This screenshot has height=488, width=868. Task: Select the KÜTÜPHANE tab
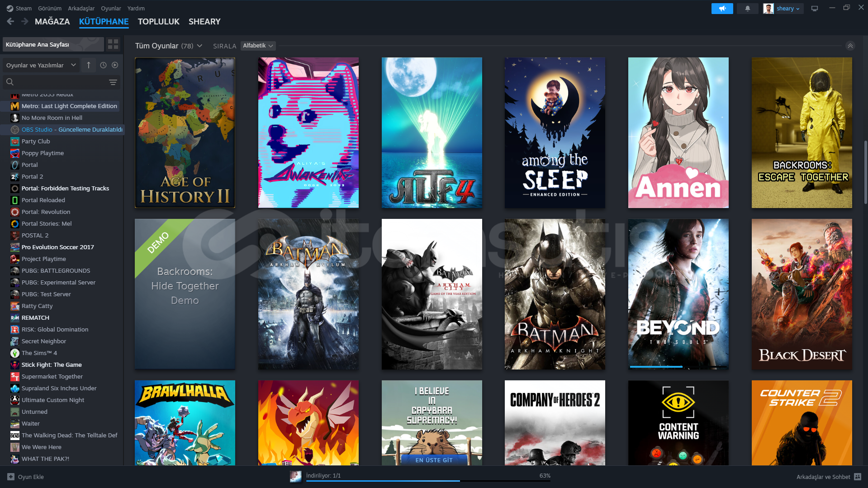coord(104,21)
